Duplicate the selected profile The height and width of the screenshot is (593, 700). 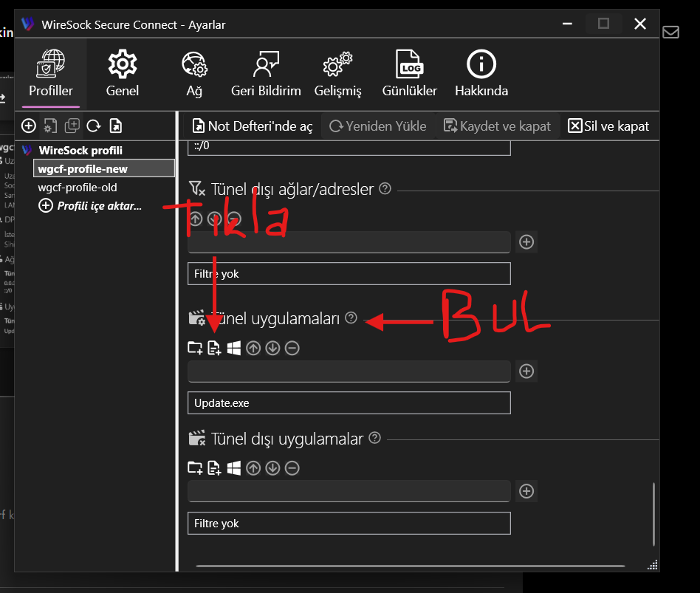pyautogui.click(x=72, y=126)
